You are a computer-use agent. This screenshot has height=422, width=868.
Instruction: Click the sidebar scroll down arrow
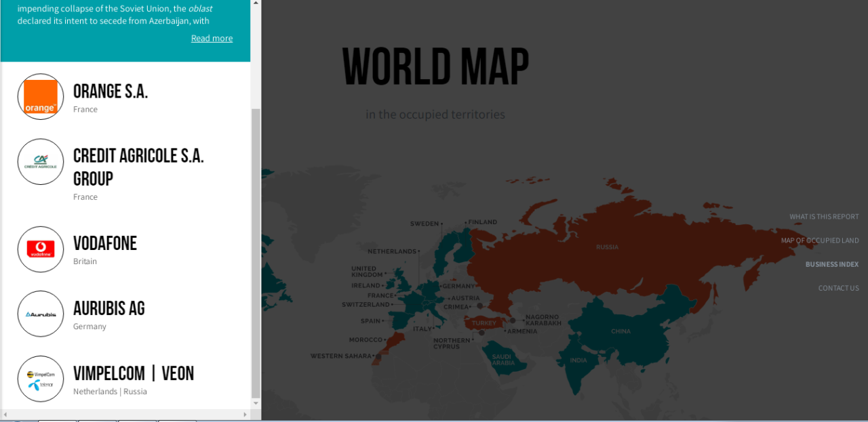tap(256, 403)
